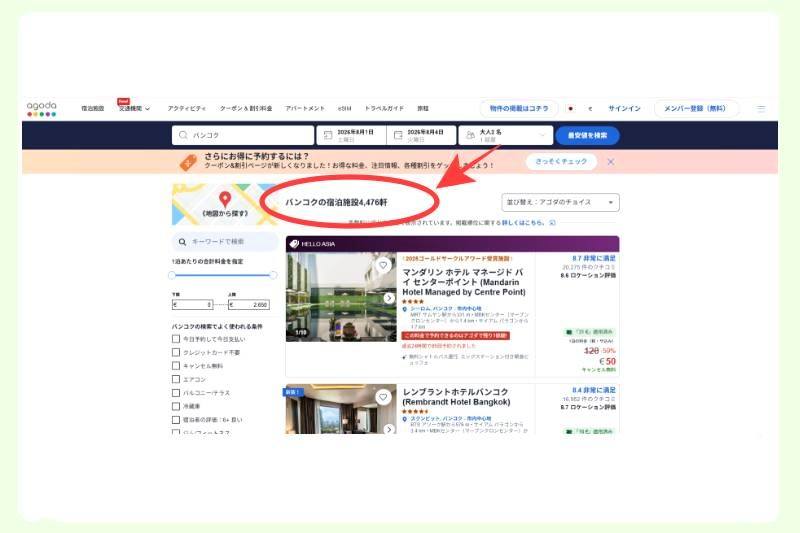Viewport: 800px width, 533px height.
Task: Change currency via the € symbol
Action: click(x=590, y=109)
